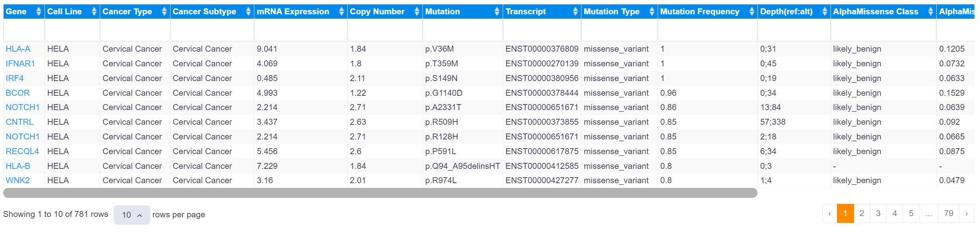Click the Cell Line sort icon
The height and width of the screenshot is (234, 980).
point(94,12)
